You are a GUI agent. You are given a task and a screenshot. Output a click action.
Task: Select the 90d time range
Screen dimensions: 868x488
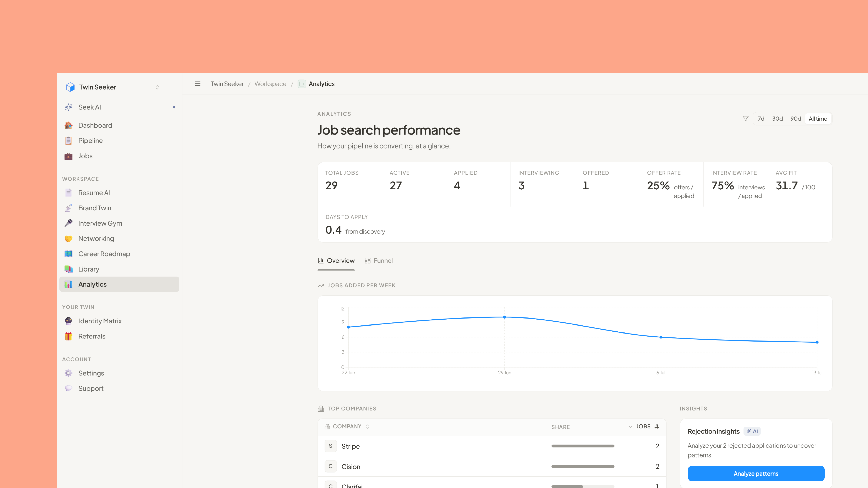(x=795, y=119)
